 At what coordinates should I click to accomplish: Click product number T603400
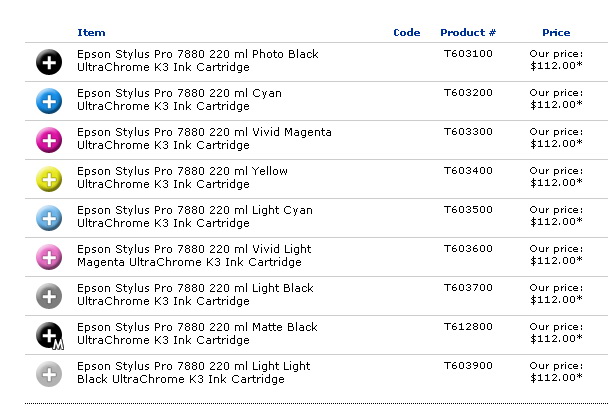[468, 171]
